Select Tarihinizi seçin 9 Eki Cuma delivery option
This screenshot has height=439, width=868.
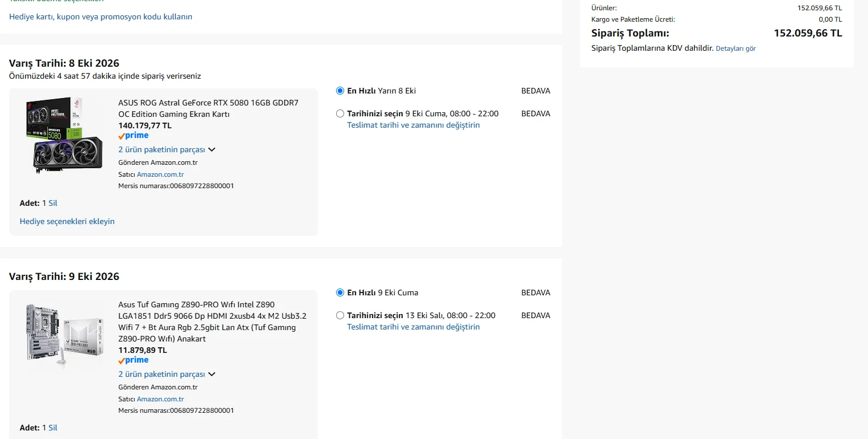pos(340,113)
